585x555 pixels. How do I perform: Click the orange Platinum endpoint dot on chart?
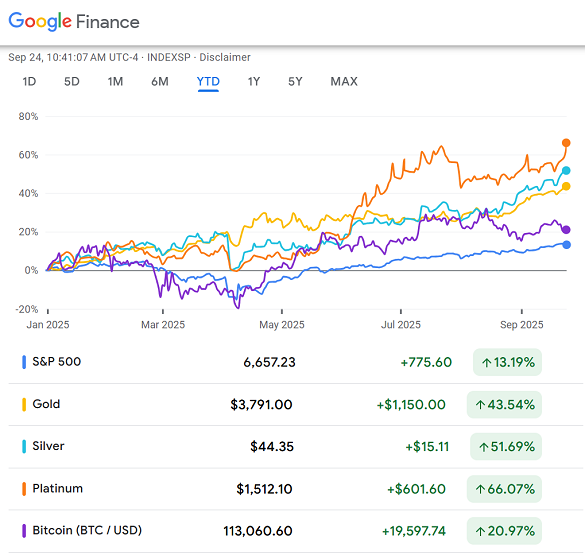coord(566,143)
